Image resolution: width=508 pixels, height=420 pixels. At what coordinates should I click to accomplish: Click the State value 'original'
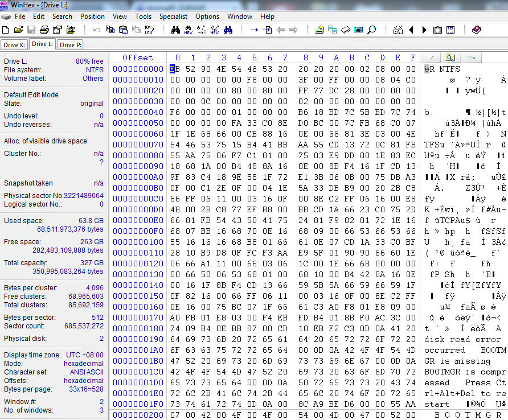[x=92, y=104]
